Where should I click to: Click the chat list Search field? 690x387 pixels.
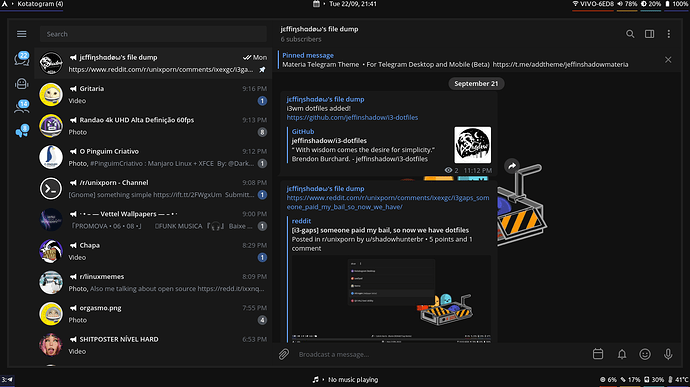point(153,34)
